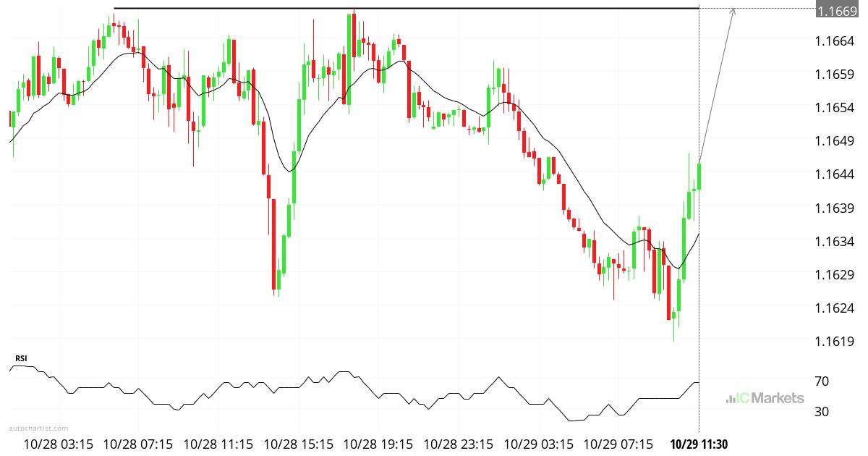868x456 pixels.
Task: Open the autochartist.com watermark link
Action: coord(39,428)
